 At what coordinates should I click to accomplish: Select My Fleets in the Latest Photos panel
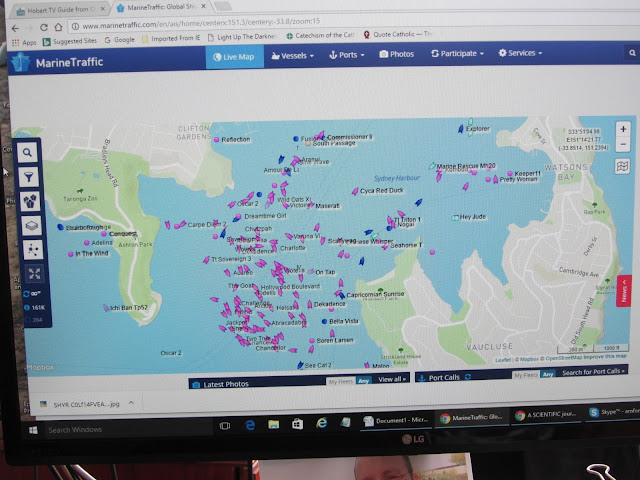pos(341,381)
